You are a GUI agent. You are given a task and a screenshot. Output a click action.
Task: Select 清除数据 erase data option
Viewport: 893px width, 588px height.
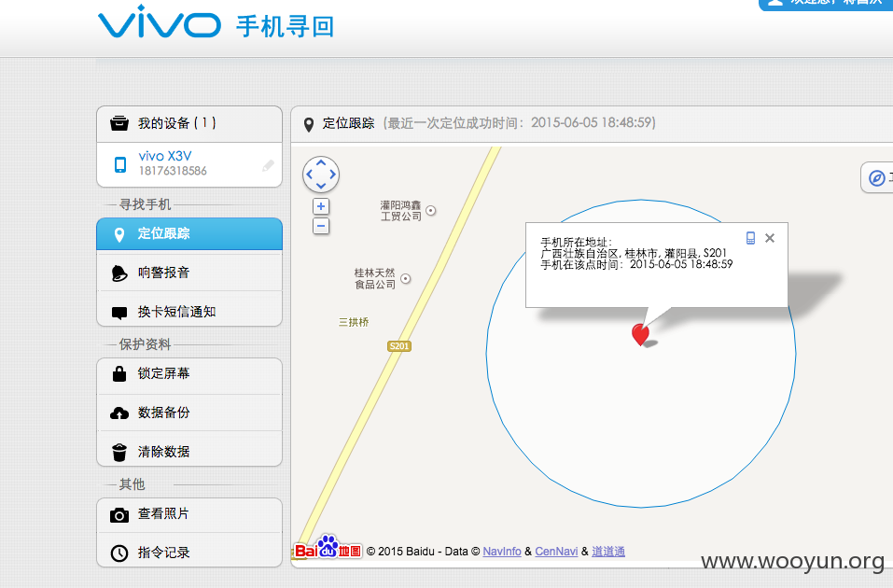coord(189,451)
